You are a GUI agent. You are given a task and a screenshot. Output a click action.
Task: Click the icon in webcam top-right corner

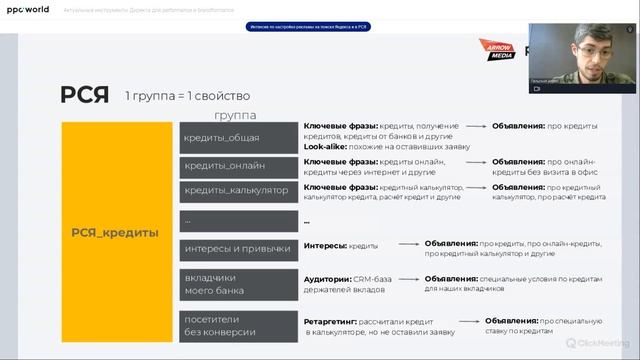tap(630, 29)
